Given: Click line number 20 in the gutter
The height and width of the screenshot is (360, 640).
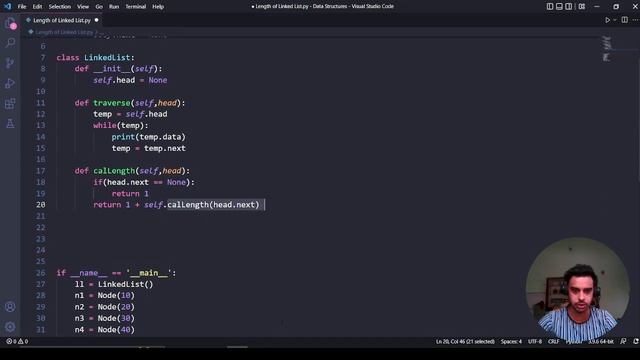Looking at the screenshot, I should (41, 205).
